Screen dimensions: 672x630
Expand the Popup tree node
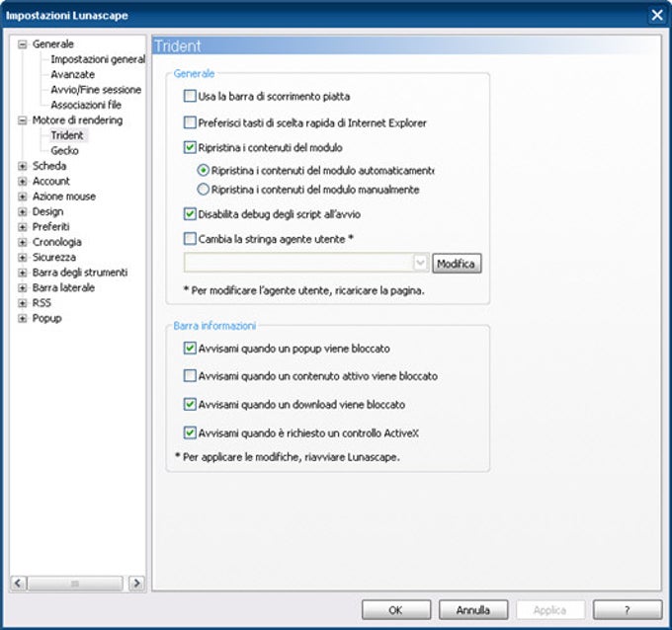(23, 319)
